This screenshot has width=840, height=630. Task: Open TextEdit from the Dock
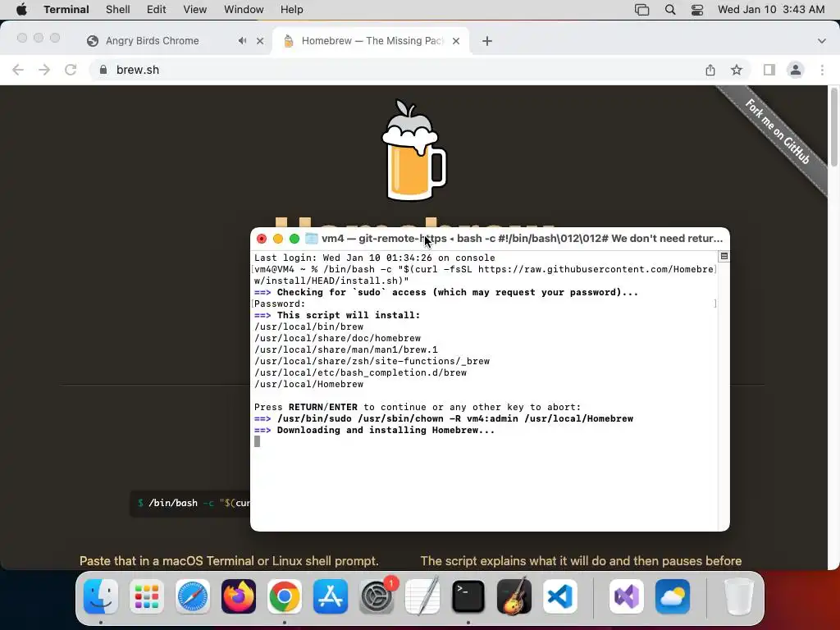(x=422, y=596)
